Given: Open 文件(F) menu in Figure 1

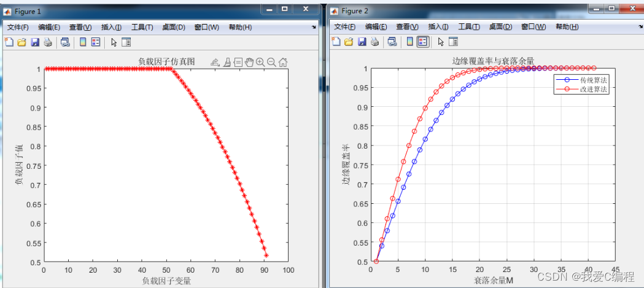Looking at the screenshot, I should point(18,28).
